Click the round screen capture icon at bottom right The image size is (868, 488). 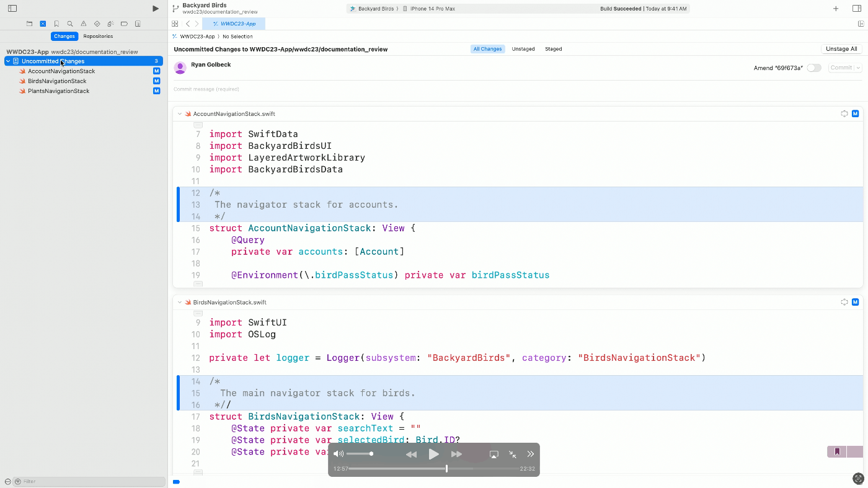[858, 478]
